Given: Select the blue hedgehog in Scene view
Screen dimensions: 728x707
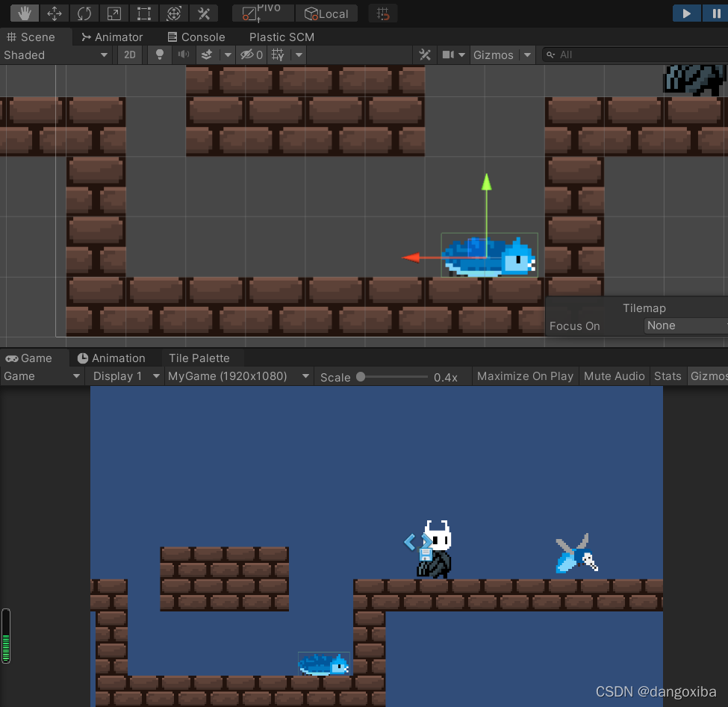Looking at the screenshot, I should tap(489, 255).
